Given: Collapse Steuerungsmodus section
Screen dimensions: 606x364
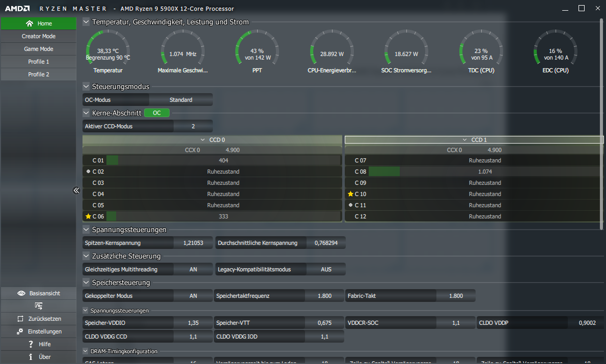Looking at the screenshot, I should pyautogui.click(x=86, y=87).
